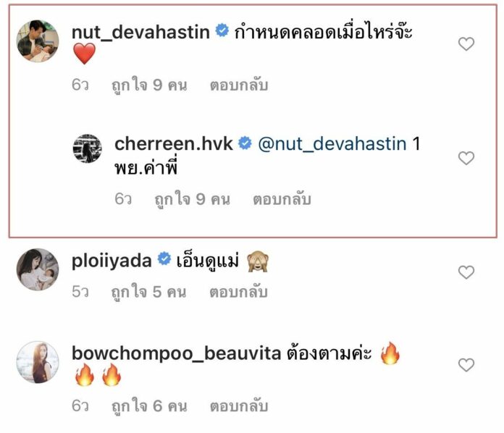View 5 likes on ploiiyada's comment
The height and width of the screenshot is (433, 504).
[x=149, y=293]
